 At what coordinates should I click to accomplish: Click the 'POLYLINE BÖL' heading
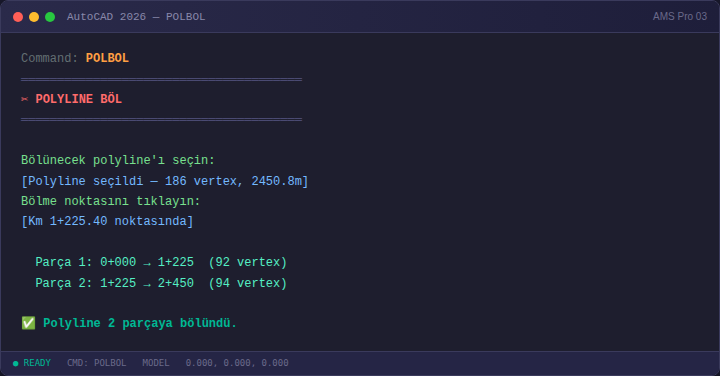click(79, 99)
